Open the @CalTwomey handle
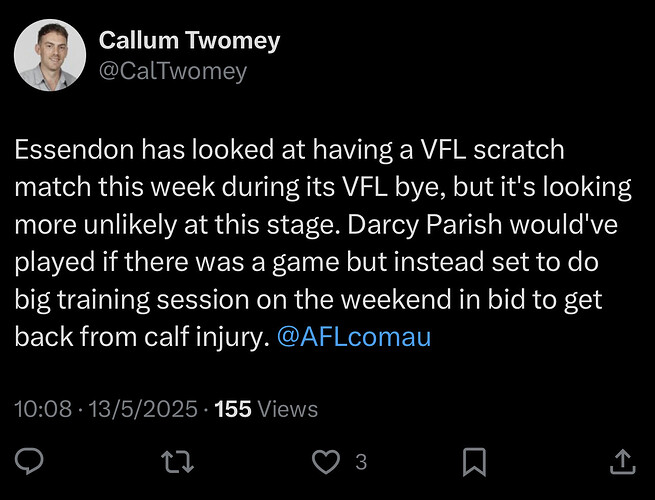This screenshot has width=655, height=500. 173,71
